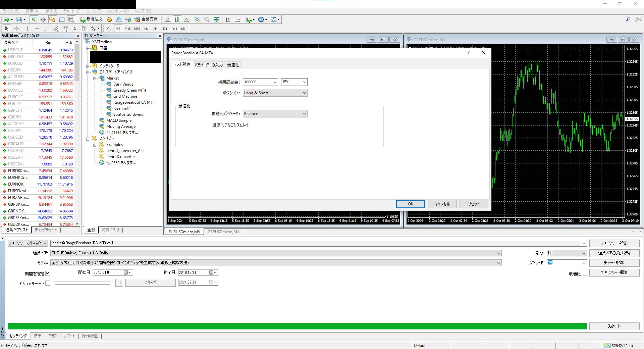Toggle the Data Window crosshair-circle icon
The width and height of the screenshot is (644, 349).
tap(43, 19)
